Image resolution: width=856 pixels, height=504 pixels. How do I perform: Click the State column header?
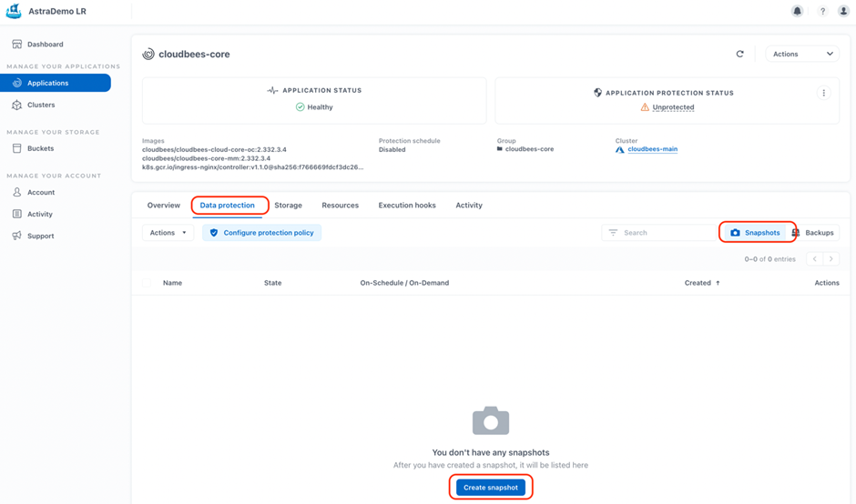272,283
